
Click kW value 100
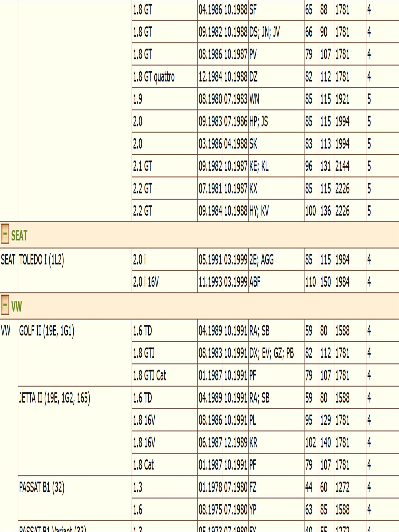pos(312,211)
